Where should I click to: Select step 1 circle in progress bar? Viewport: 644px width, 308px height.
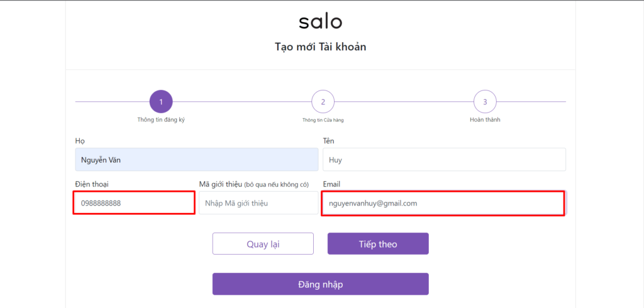[x=161, y=102]
